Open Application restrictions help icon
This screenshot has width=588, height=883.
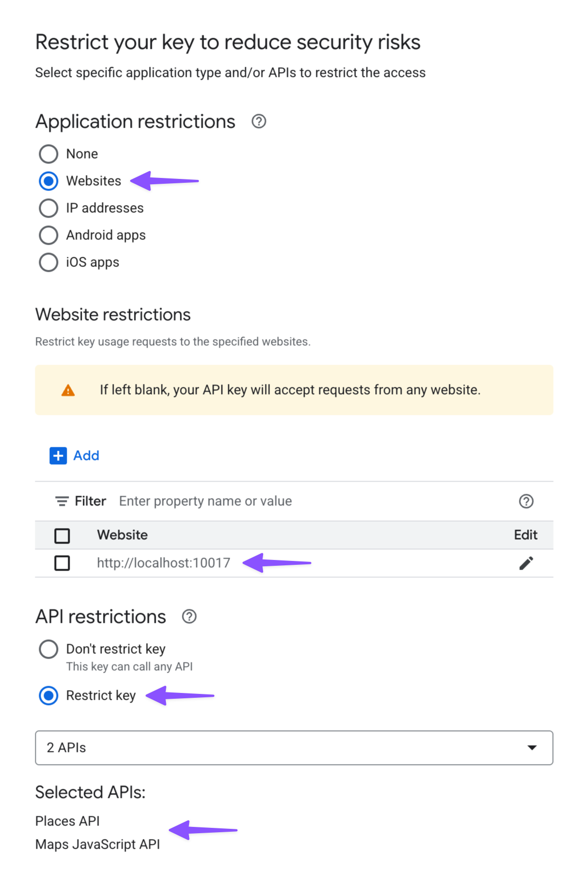point(259,121)
